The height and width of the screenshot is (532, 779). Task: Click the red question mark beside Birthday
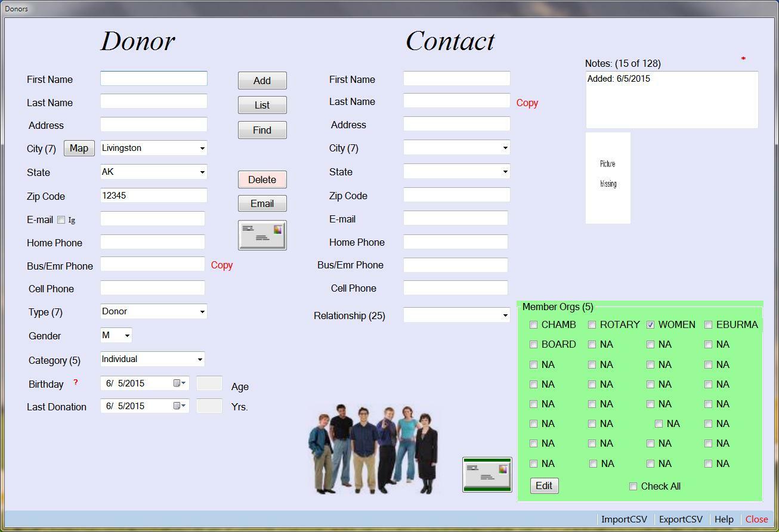(76, 382)
